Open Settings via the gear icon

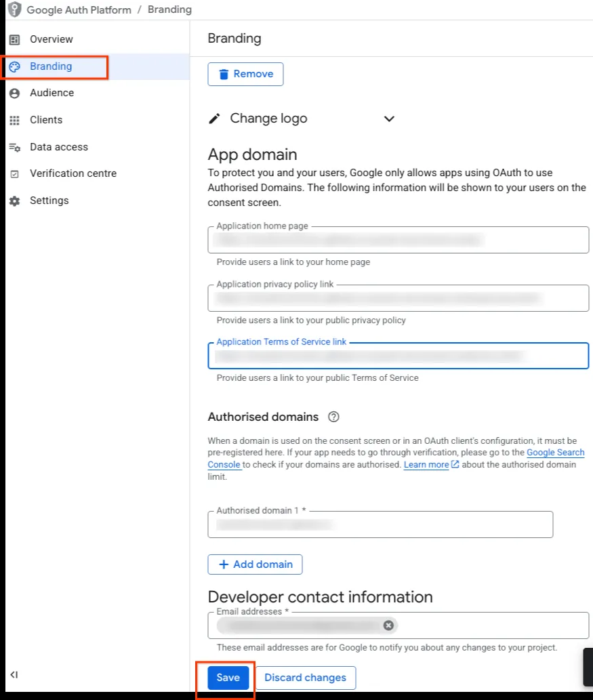(x=15, y=201)
